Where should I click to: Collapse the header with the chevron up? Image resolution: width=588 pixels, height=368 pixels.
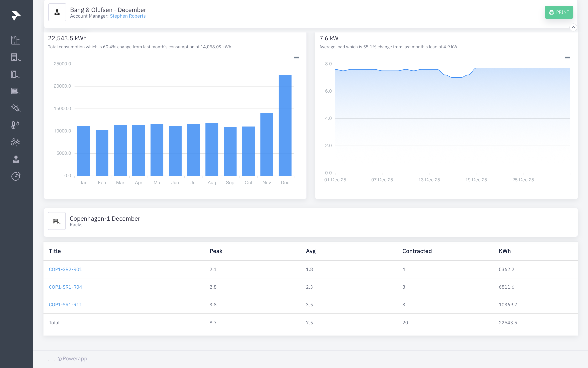tap(573, 27)
